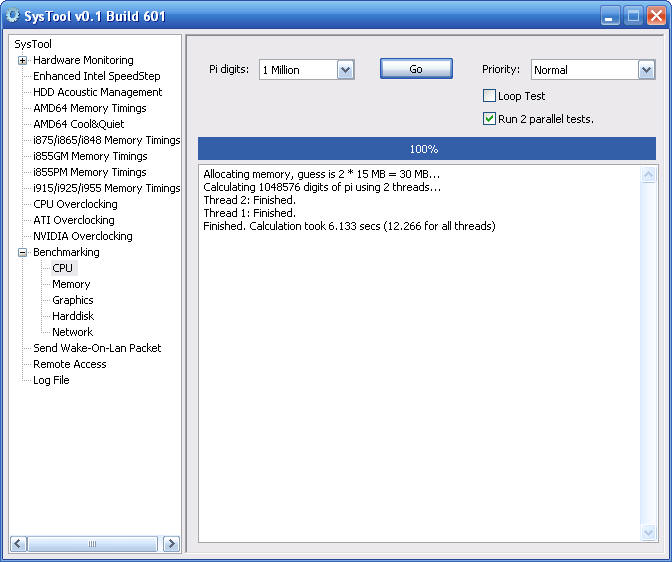
Task: Click the tree's right scroll arrow
Action: [171, 544]
